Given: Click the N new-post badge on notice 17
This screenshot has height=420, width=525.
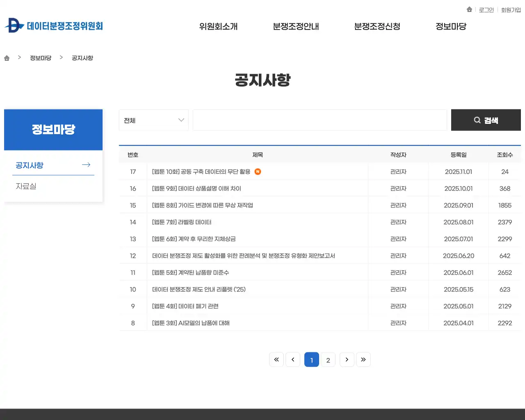Looking at the screenshot, I should (x=257, y=171).
